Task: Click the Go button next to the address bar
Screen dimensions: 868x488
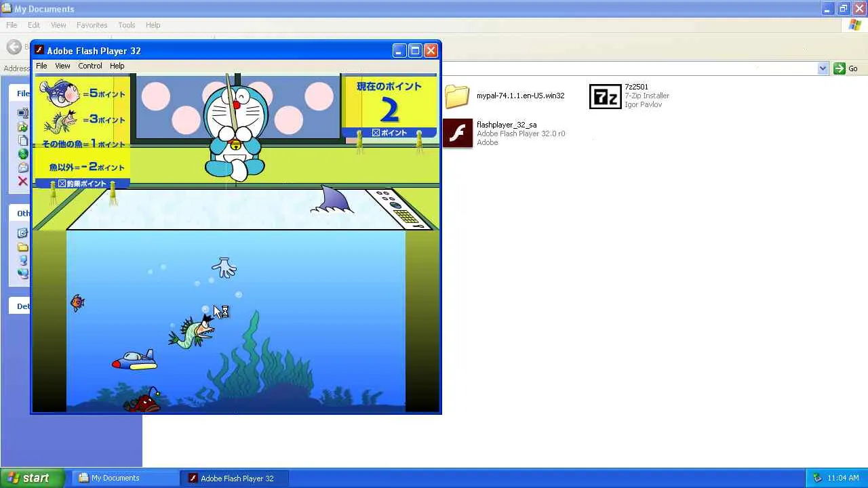Action: coord(846,68)
